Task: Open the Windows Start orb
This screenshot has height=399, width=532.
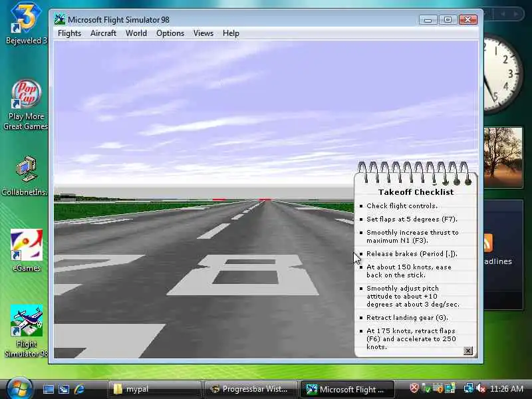Action: point(19,389)
